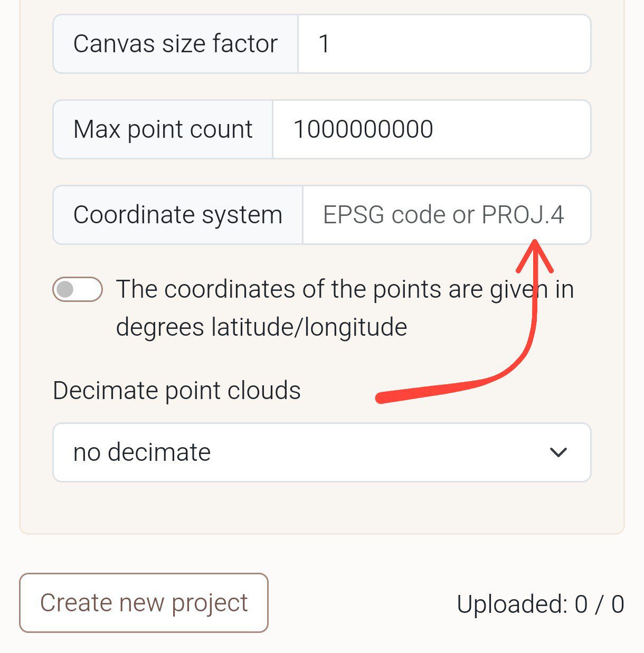Click 'degrees latitude/longitude' text line
Screen dimensions: 644x653
click(x=261, y=327)
